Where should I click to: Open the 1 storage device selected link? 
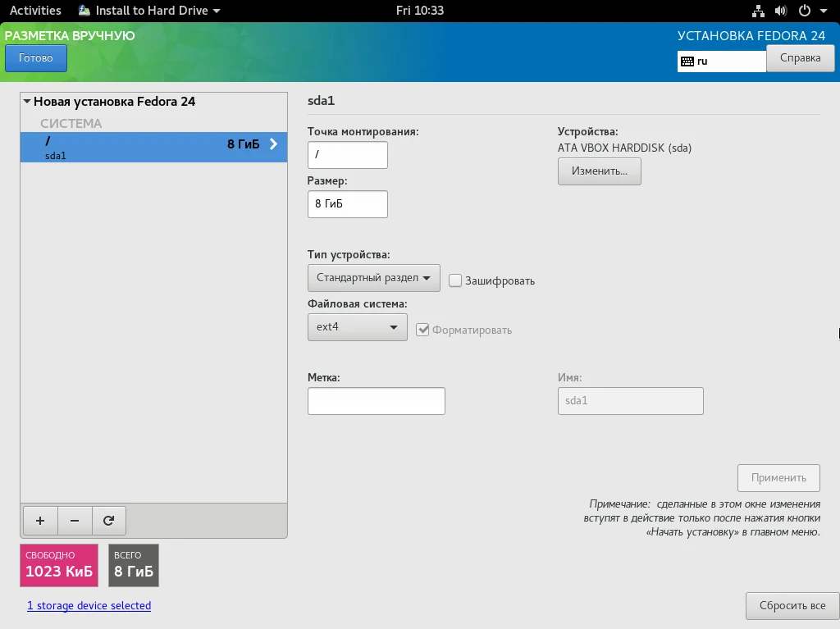tap(89, 605)
